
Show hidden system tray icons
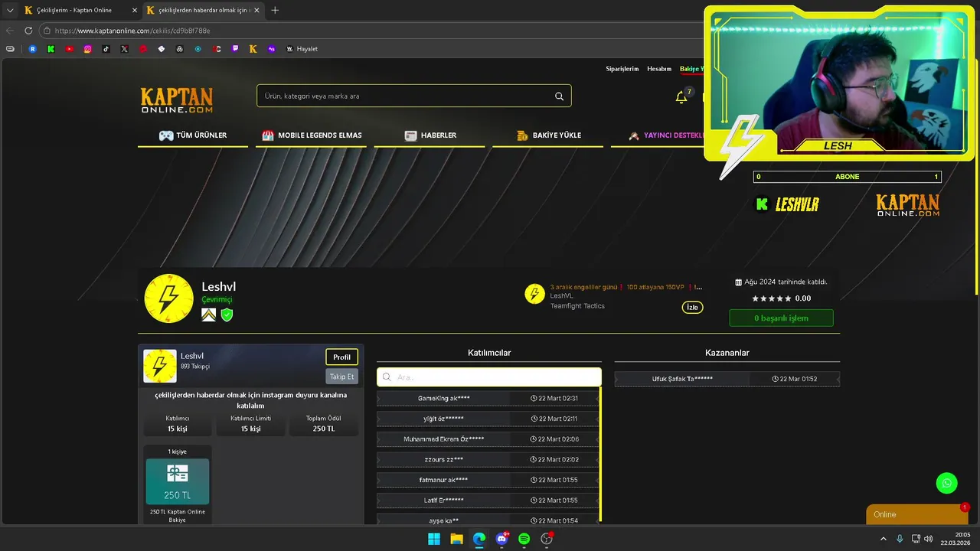(x=883, y=539)
